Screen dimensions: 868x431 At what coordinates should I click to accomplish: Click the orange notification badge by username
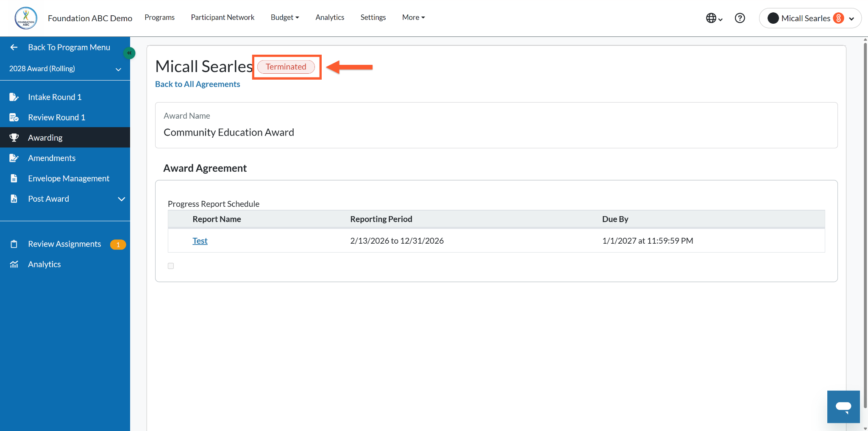tap(838, 18)
